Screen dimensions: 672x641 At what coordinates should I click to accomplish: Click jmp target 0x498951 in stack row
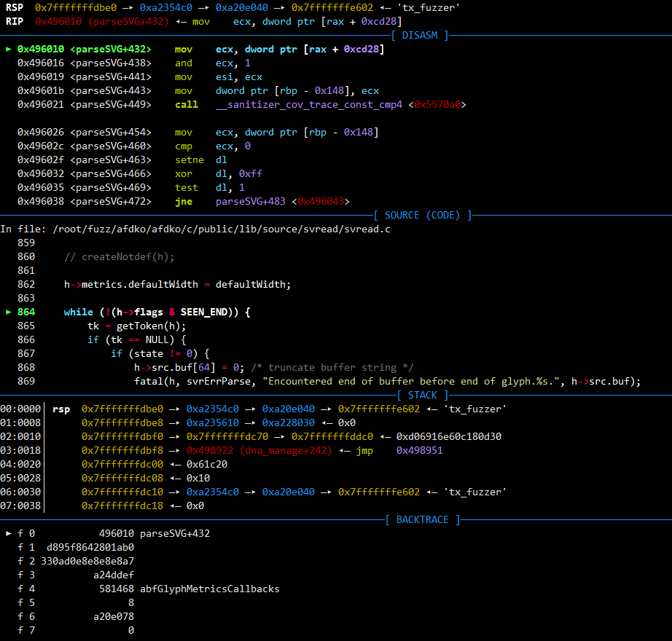420,450
